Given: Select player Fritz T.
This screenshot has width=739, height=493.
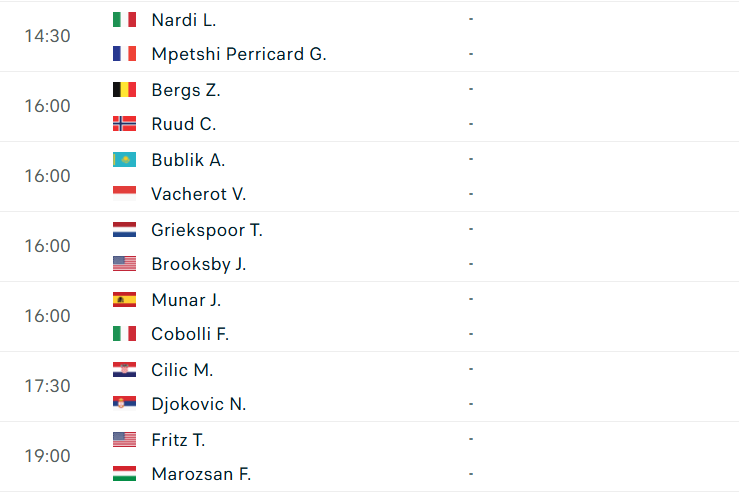Looking at the screenshot, I should (178, 439).
